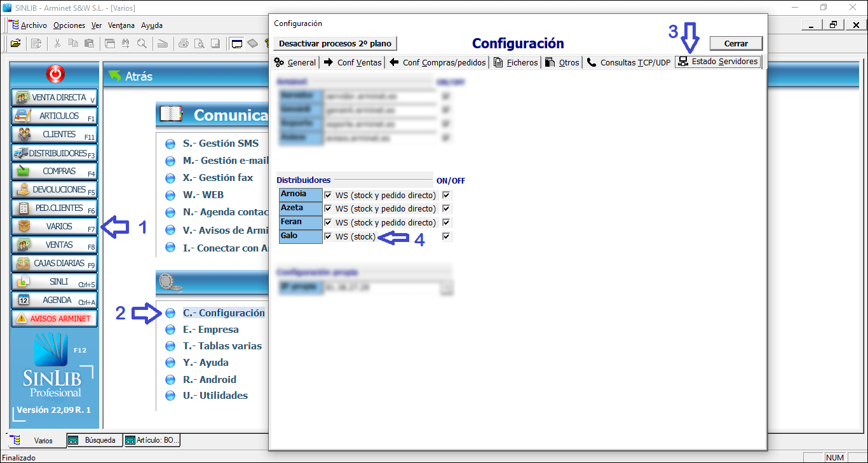Open ARTICULOS module in the sidebar
This screenshot has height=463, width=868.
pyautogui.click(x=55, y=116)
